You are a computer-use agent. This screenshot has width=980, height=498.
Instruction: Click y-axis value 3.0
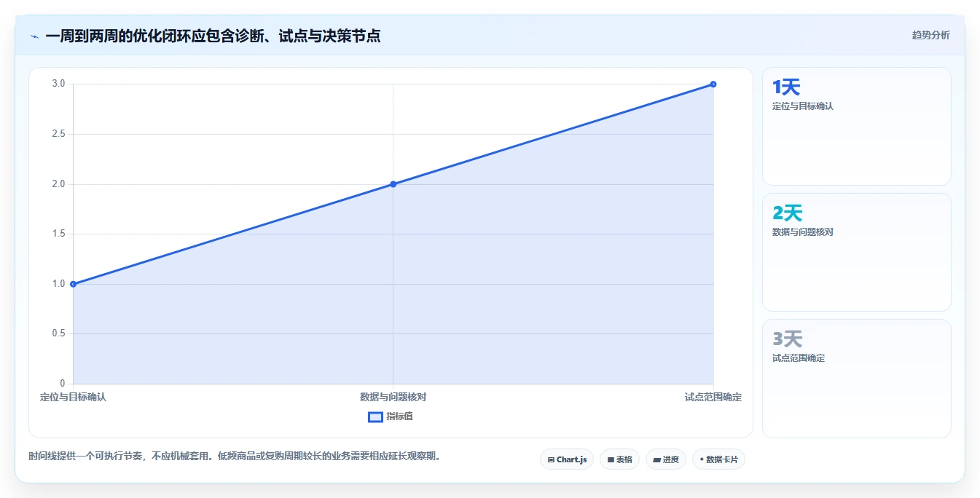58,84
